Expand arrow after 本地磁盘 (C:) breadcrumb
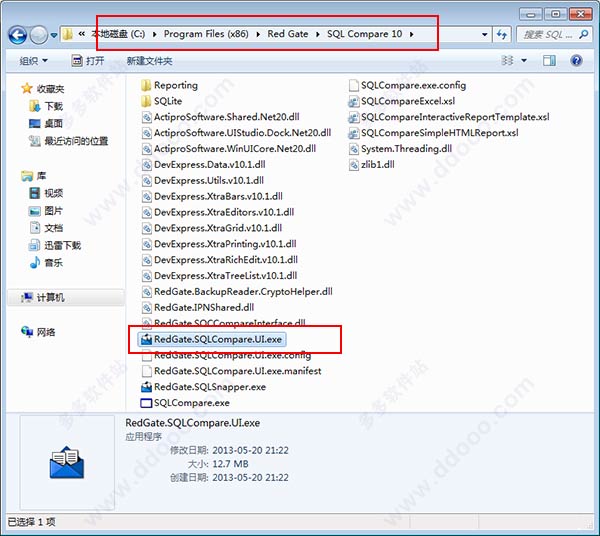 (155, 34)
